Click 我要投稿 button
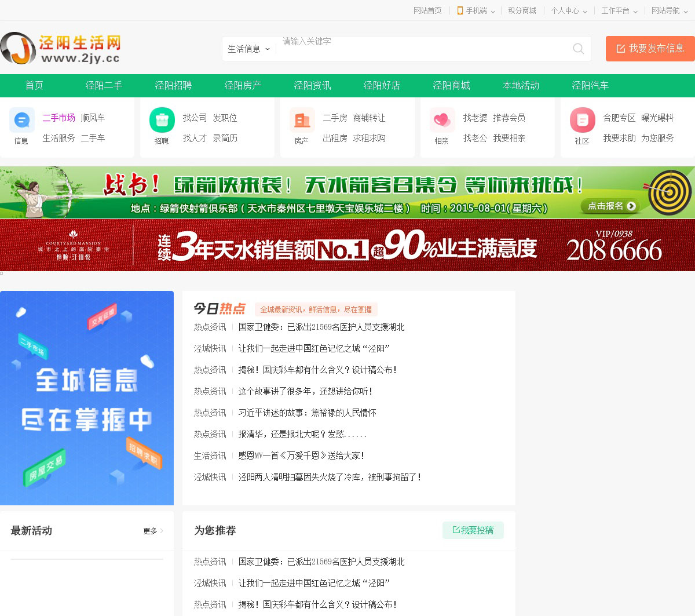This screenshot has height=616, width=695. [473, 530]
